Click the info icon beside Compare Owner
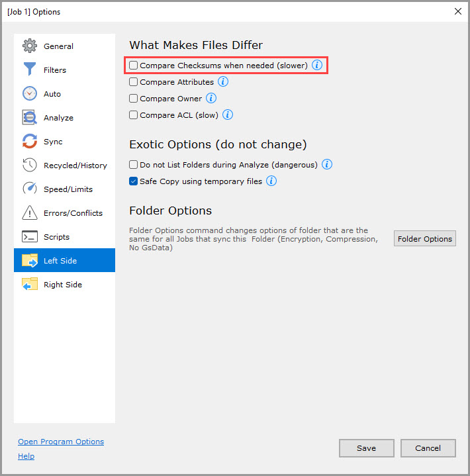Viewport: 470px width, 476px height. pos(211,99)
